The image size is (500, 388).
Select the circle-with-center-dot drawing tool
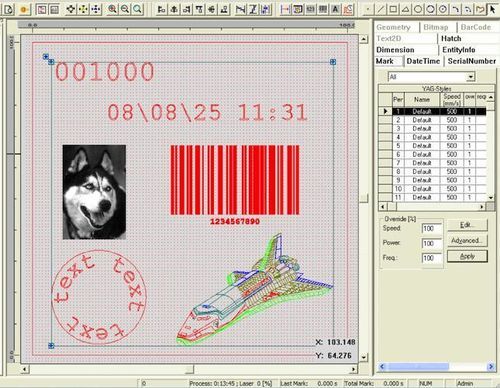(x=443, y=9)
